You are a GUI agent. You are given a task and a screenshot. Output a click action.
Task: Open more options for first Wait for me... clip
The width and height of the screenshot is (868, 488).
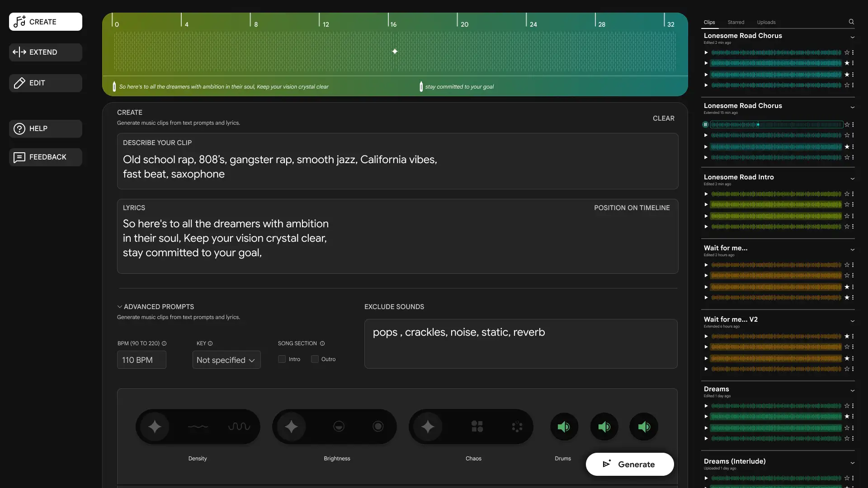point(853,265)
